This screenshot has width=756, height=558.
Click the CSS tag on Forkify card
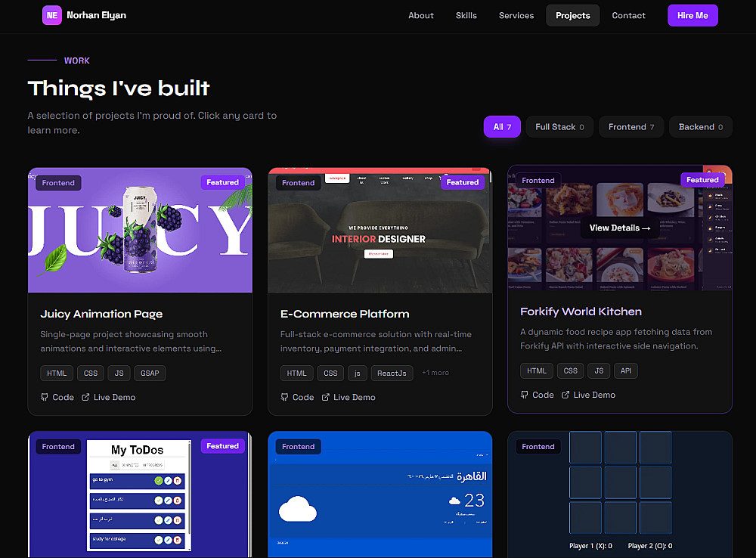tap(570, 371)
